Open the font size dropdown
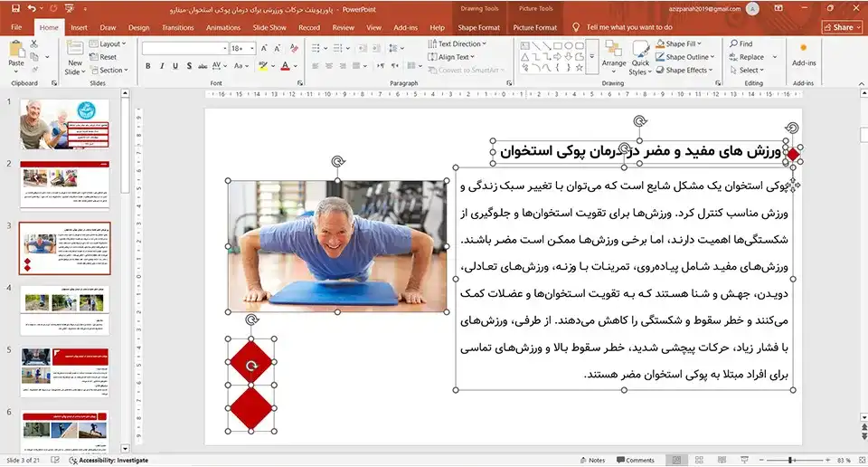Image resolution: width=868 pixels, height=467 pixels. (x=252, y=48)
